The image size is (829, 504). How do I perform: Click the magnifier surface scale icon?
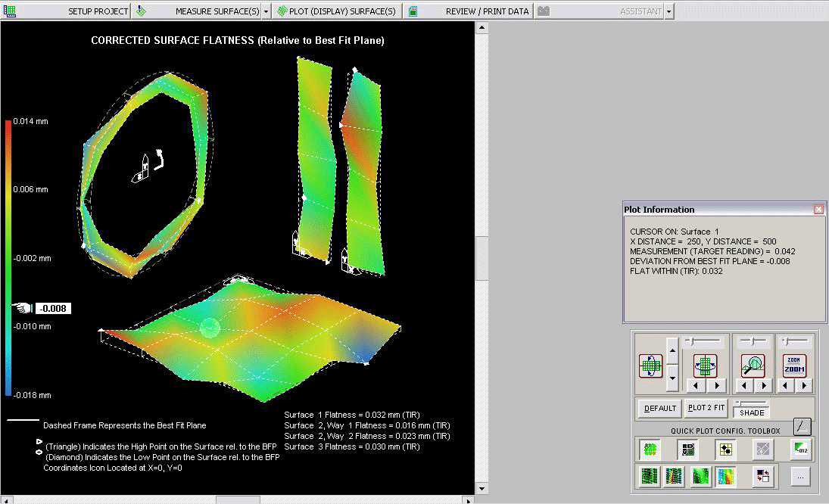point(753,366)
